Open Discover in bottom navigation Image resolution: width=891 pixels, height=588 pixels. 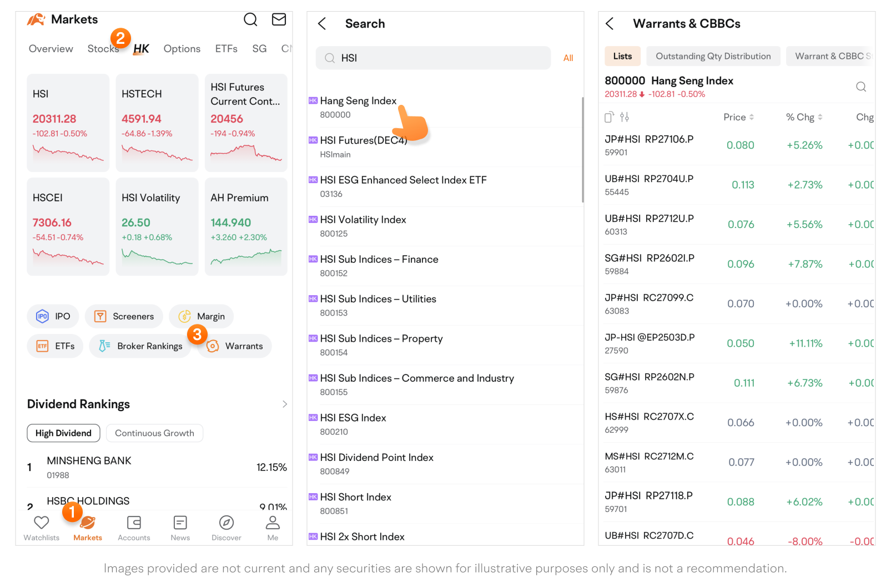pyautogui.click(x=226, y=528)
